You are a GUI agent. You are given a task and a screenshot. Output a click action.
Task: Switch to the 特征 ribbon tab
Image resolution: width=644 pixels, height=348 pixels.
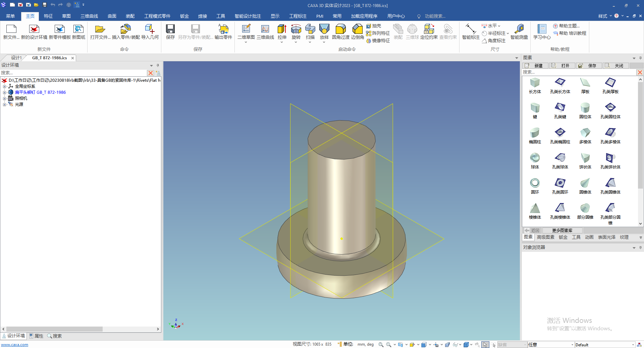click(48, 16)
